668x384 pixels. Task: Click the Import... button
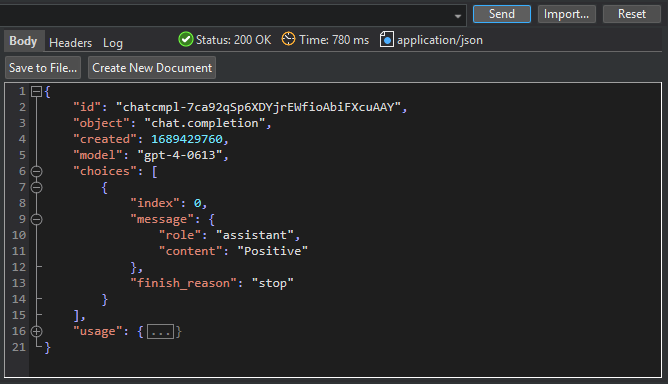click(567, 14)
